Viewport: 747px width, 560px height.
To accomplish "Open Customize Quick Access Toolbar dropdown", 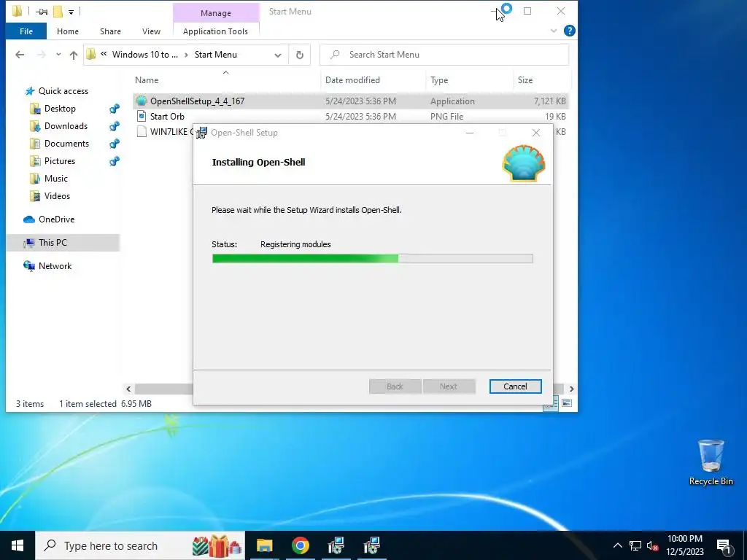I will click(x=71, y=12).
